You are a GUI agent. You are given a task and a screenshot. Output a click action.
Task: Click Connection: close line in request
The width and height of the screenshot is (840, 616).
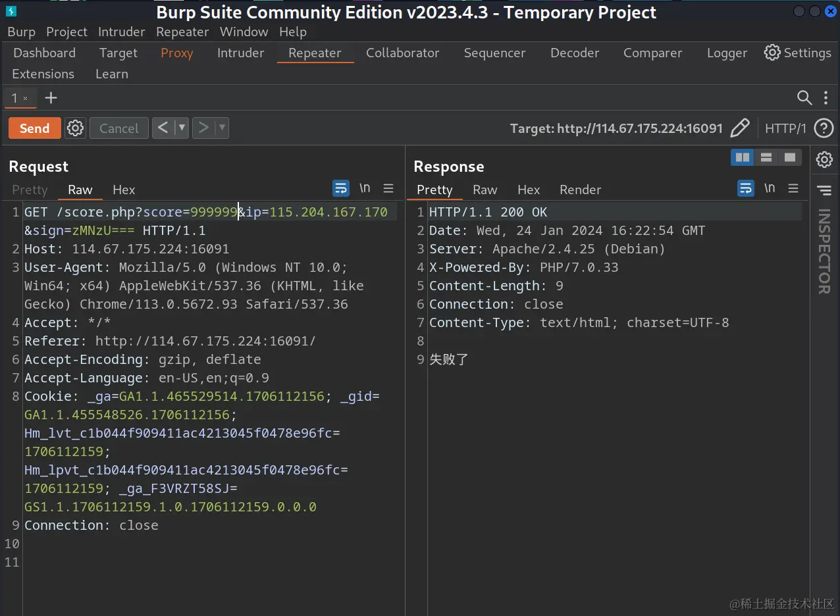(x=92, y=525)
